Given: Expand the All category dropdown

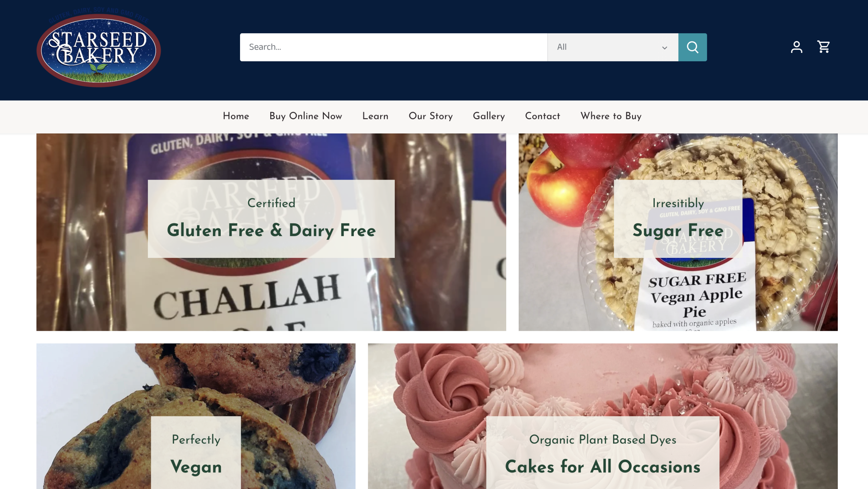Looking at the screenshot, I should pos(613,47).
